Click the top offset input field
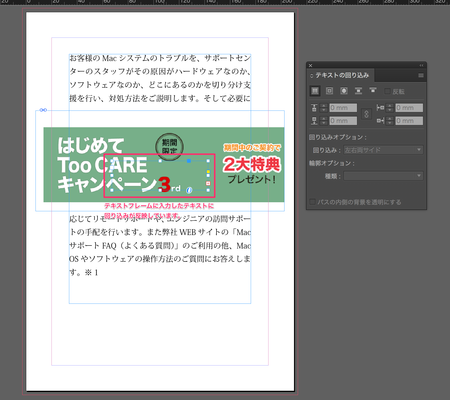Image resolution: width=450 pixels, height=400 pixels. tap(343, 108)
